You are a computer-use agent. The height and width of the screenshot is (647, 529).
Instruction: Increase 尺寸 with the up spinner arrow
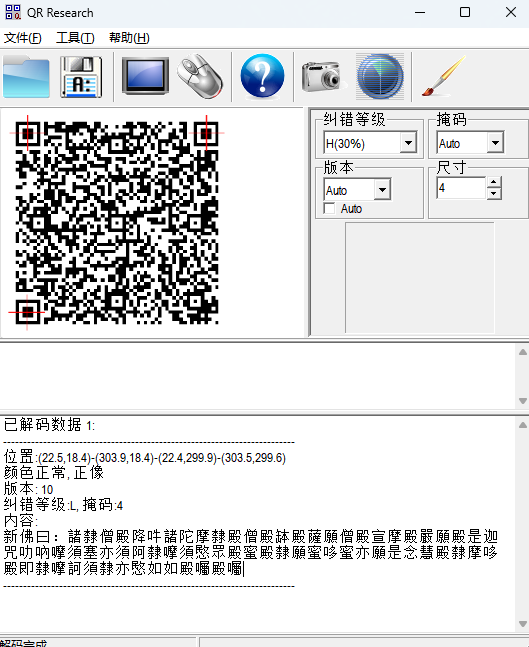(x=494, y=182)
